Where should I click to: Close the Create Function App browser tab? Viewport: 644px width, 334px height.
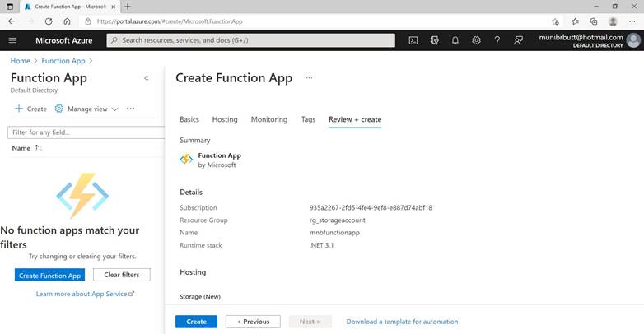click(114, 7)
